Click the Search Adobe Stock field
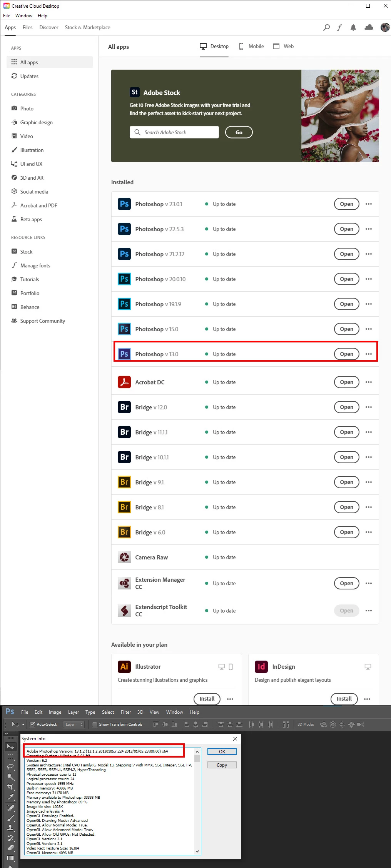Viewport: 391px width, 868px height. [174, 132]
